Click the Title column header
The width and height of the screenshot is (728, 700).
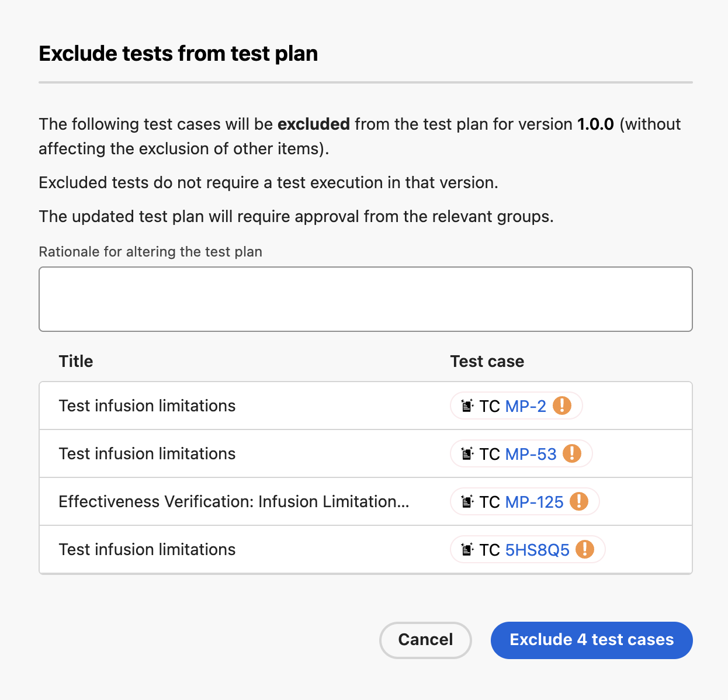76,361
